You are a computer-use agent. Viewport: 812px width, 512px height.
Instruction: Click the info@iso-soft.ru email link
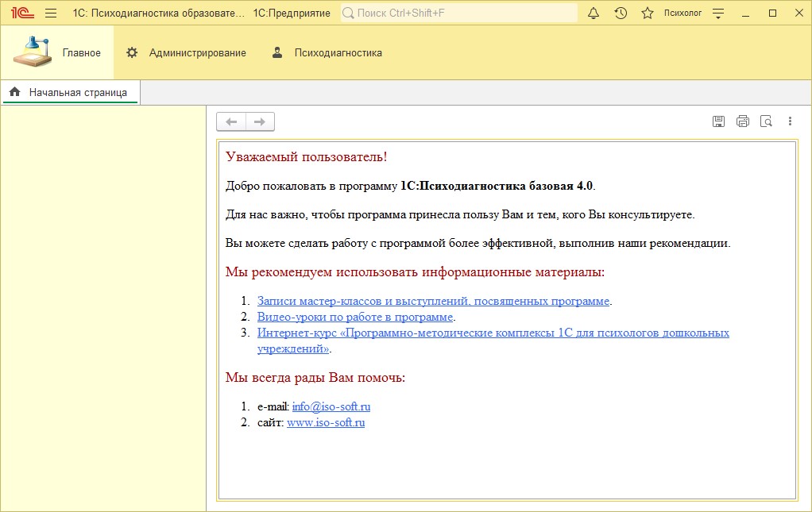pos(331,406)
